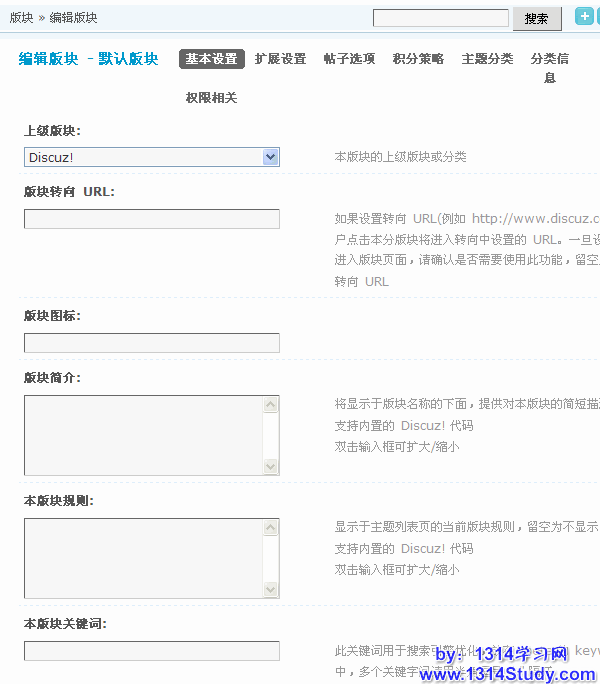The image size is (600, 684).
Task: Open the 扩展设置 tab
Action: [280, 59]
